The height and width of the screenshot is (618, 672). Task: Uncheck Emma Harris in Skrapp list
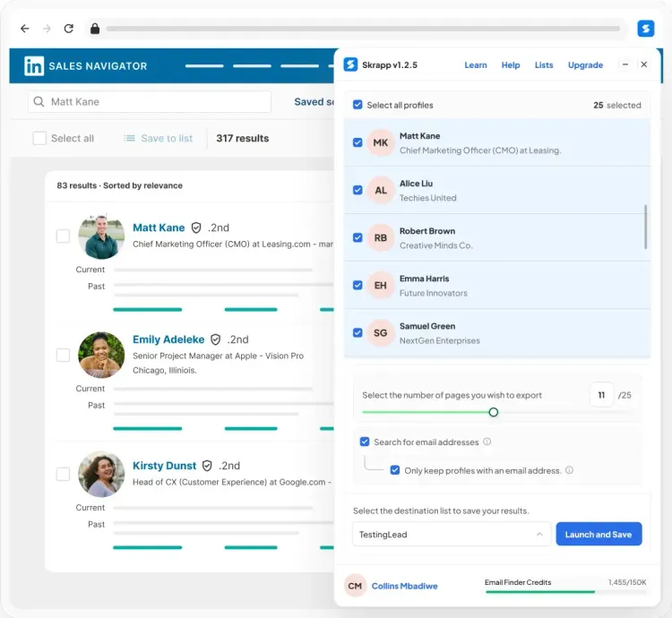pyautogui.click(x=358, y=285)
